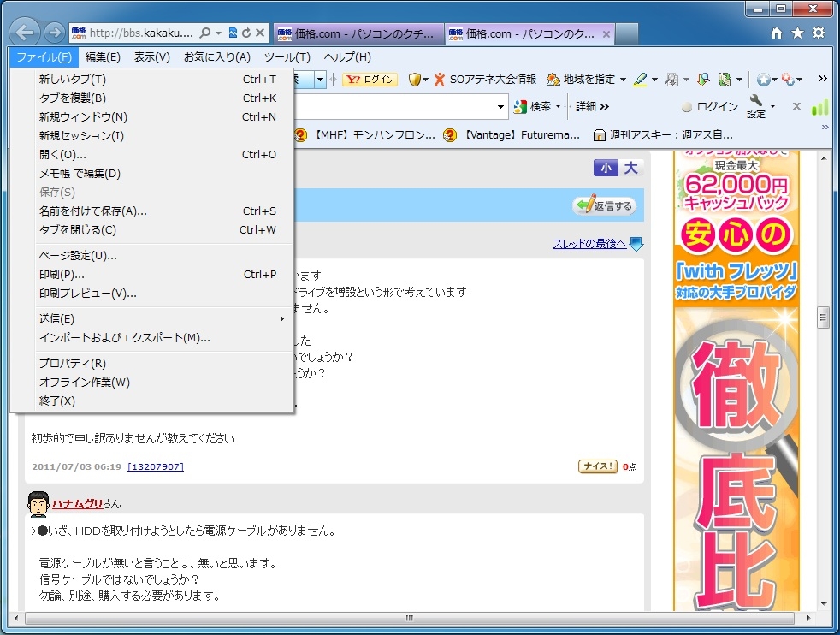Click the vertical scrollbar thumb

pos(824,317)
